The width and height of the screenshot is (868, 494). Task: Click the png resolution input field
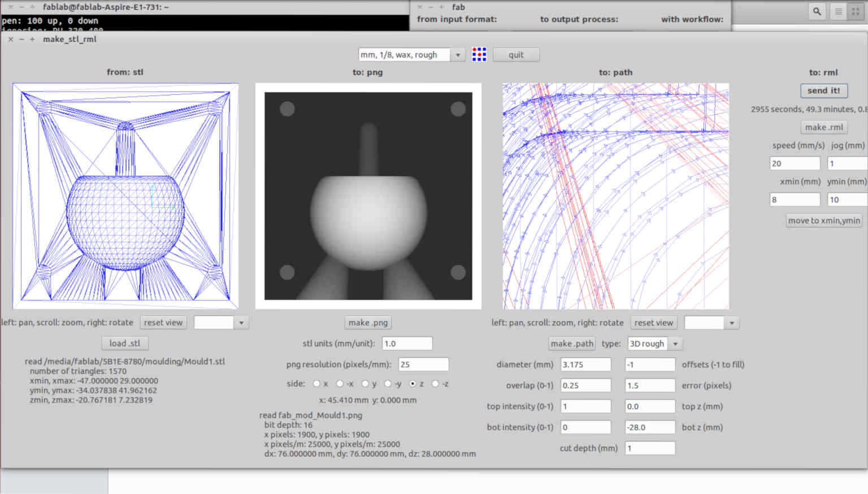pos(424,365)
